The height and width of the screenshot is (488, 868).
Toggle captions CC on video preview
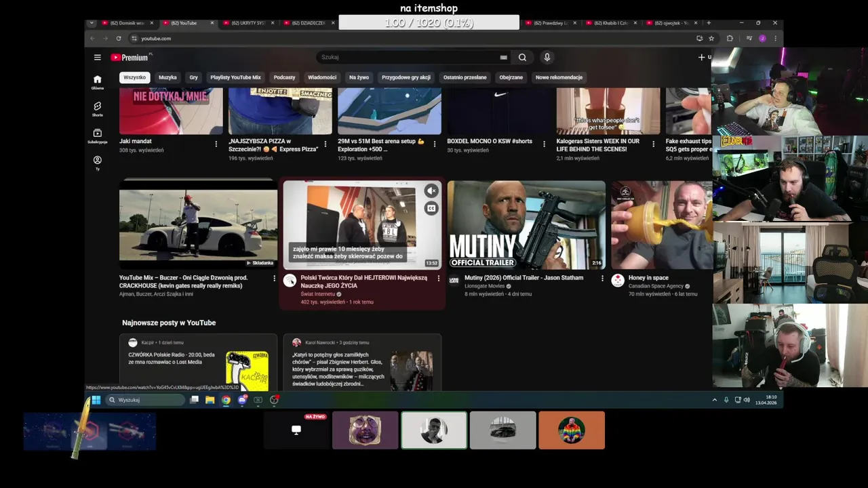tap(431, 209)
